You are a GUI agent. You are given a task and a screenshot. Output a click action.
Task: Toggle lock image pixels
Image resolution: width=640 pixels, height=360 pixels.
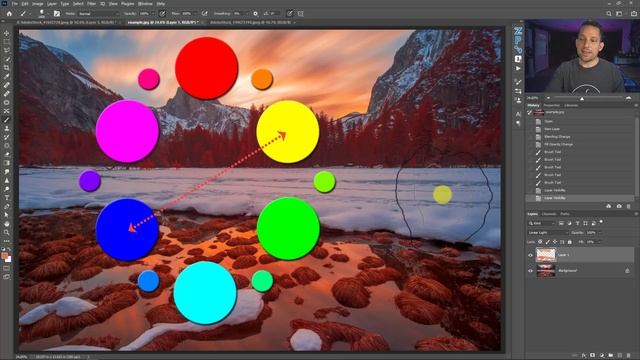547,242
